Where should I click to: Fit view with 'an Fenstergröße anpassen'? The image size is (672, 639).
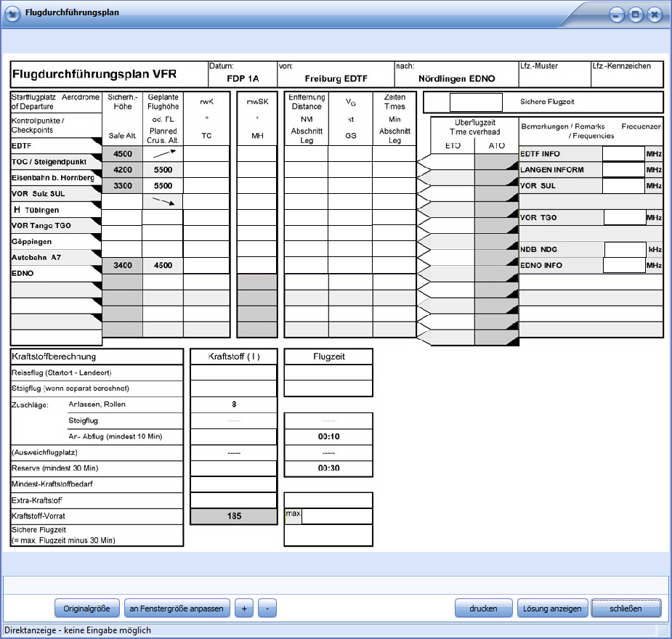177,609
